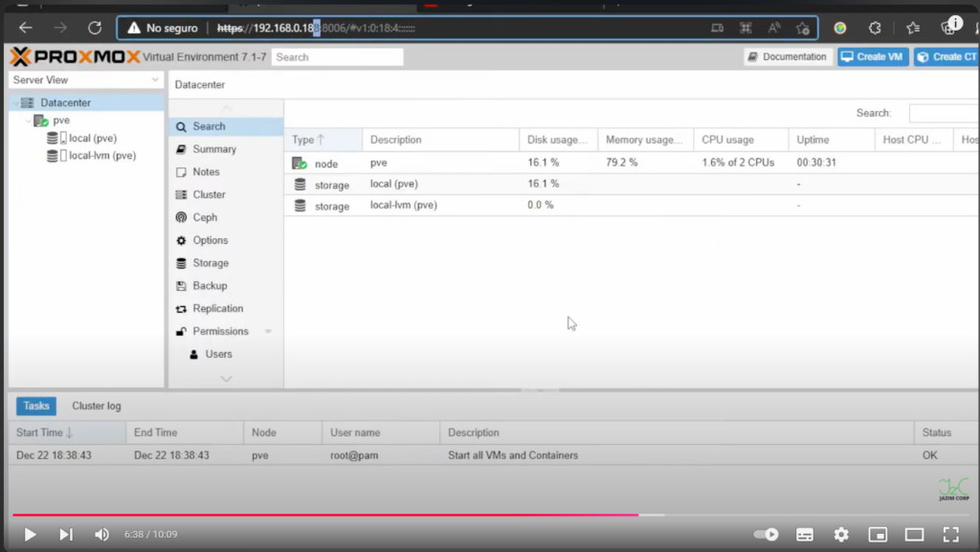980x552 pixels.
Task: Open the Documentation button
Action: tap(786, 57)
